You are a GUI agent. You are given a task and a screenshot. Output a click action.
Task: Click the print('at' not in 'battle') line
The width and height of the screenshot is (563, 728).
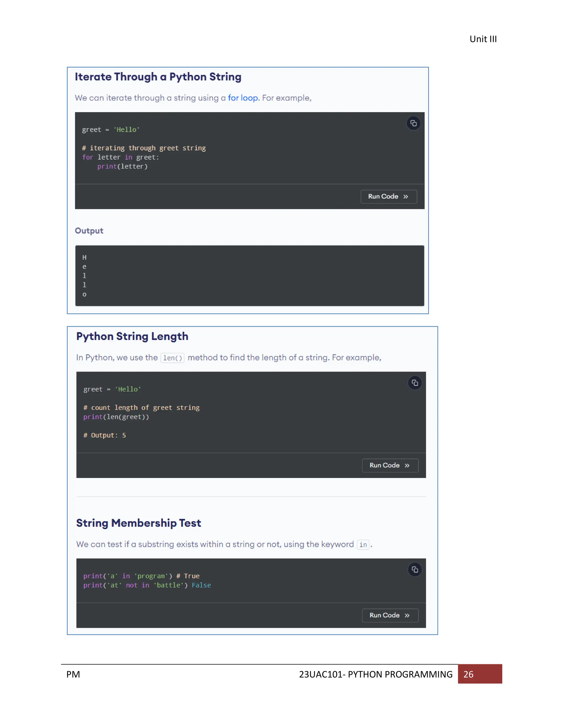click(147, 585)
